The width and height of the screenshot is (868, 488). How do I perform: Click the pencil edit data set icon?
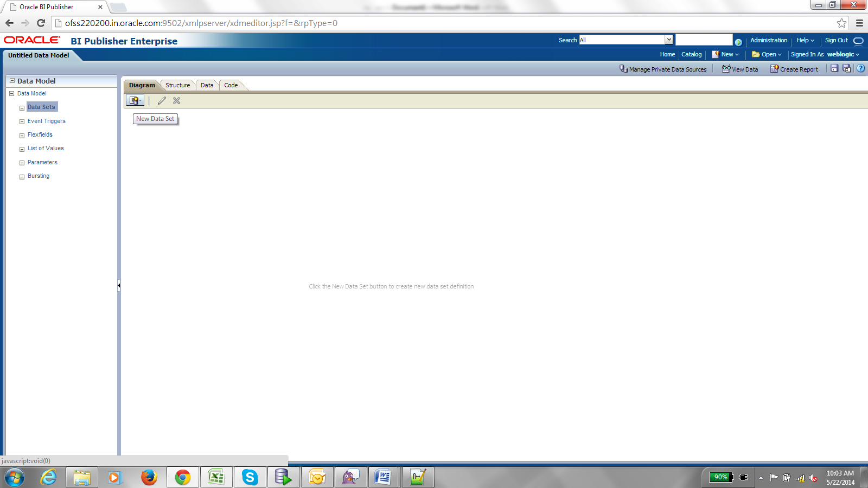(x=162, y=100)
